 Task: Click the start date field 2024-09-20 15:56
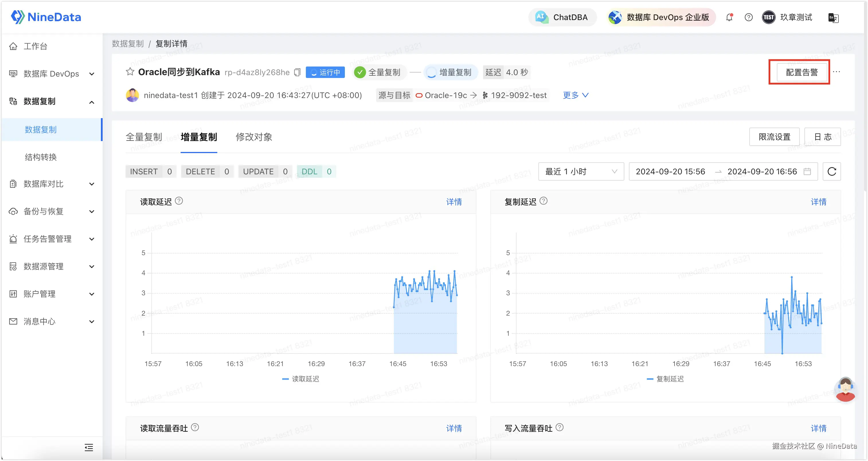coord(670,171)
